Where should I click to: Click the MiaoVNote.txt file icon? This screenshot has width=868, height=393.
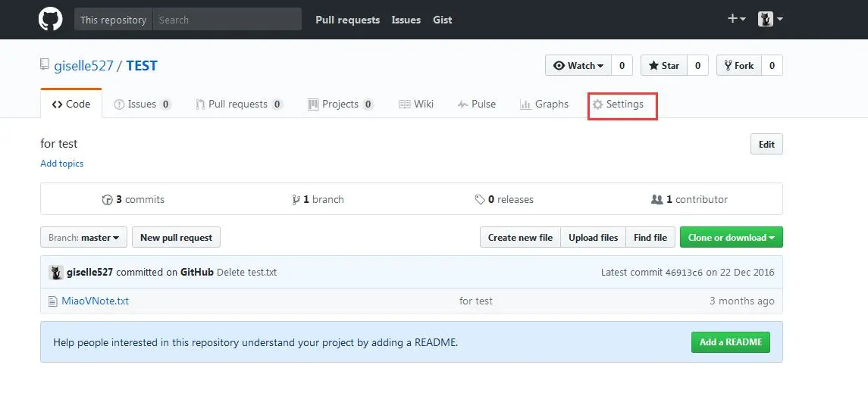[52, 301]
